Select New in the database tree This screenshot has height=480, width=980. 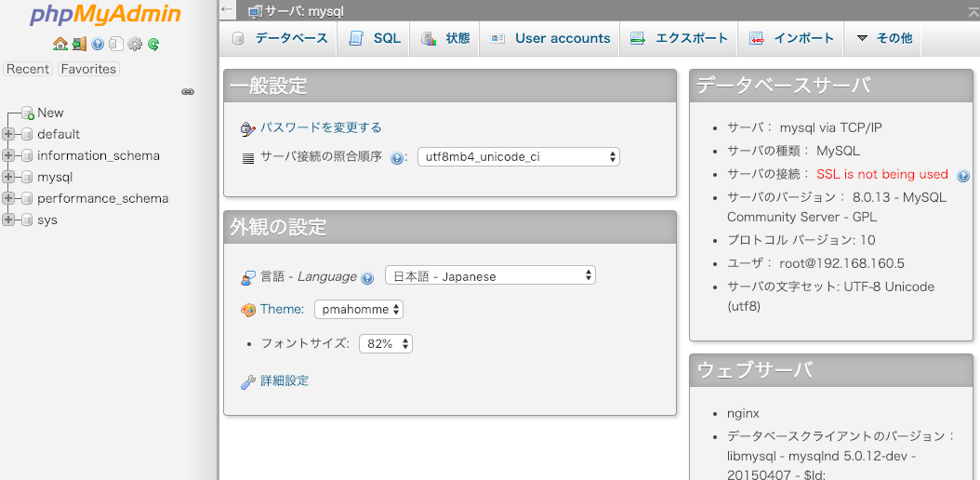click(50, 113)
